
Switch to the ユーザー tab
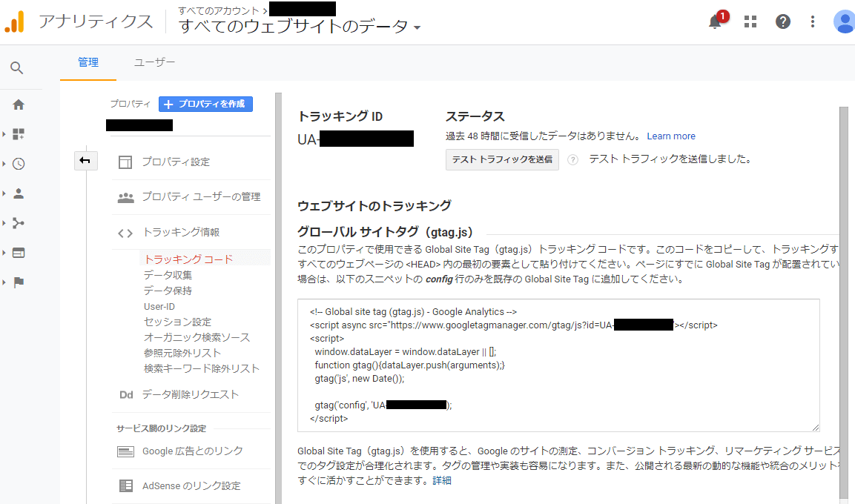click(155, 63)
